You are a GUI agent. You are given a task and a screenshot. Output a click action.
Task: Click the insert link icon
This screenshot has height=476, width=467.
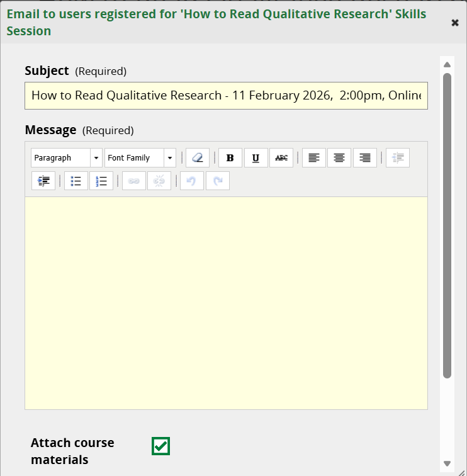134,181
